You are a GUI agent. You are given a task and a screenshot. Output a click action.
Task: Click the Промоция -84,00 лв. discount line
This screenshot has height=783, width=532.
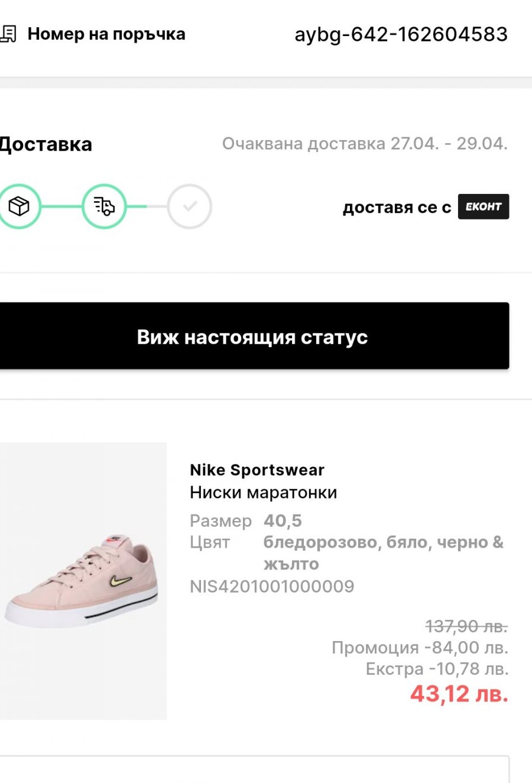tap(420, 648)
